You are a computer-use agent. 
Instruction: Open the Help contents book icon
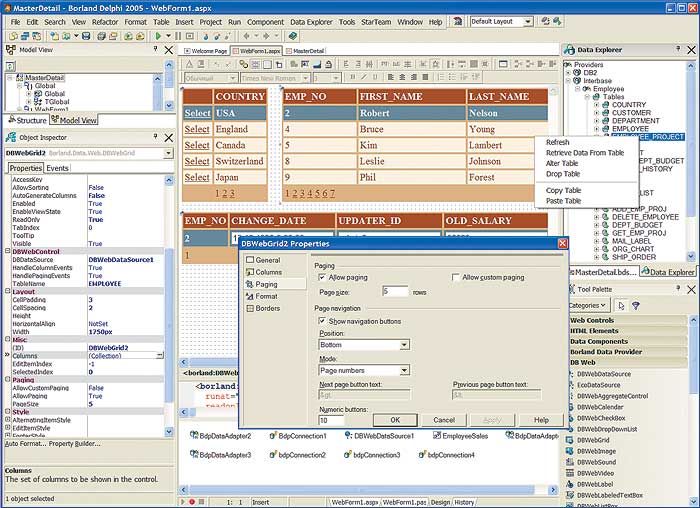pos(292,36)
